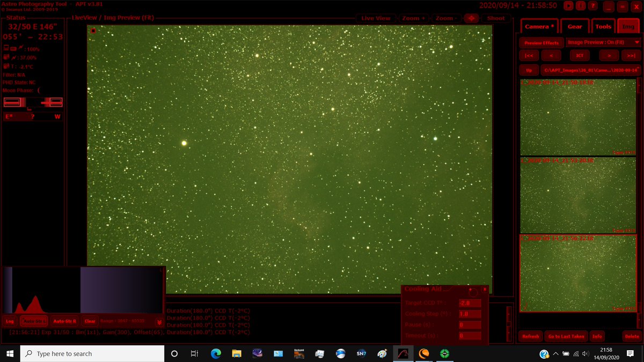Click the Cortana circle icon in the taskbar
This screenshot has height=362, width=644.
point(174,353)
